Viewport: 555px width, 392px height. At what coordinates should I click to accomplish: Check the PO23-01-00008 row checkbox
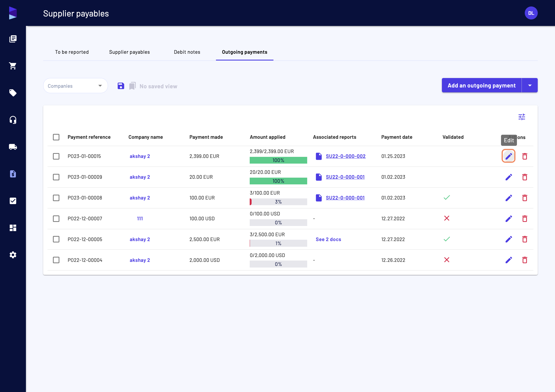pos(56,198)
